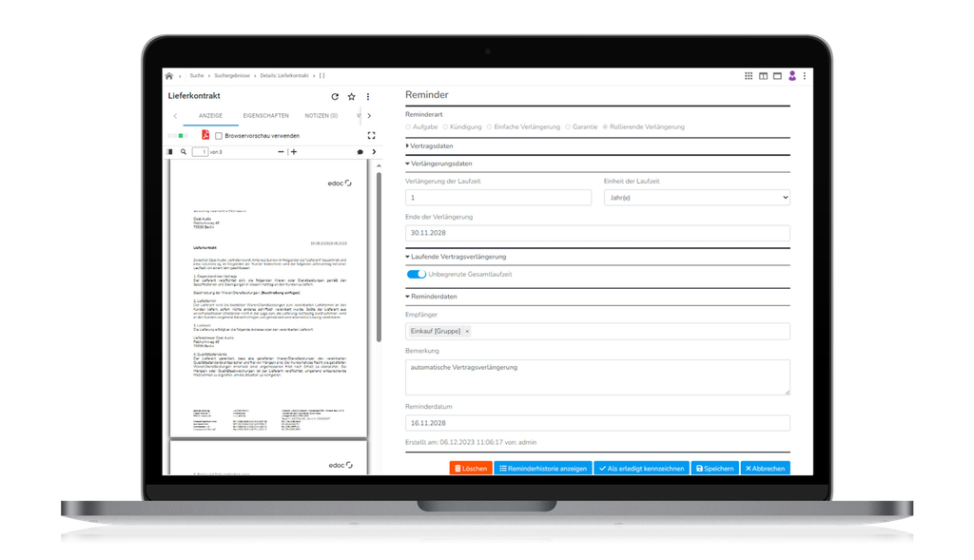The width and height of the screenshot is (974, 560).
Task: Open Lieferkontrakt three-dot options menu
Action: [368, 97]
